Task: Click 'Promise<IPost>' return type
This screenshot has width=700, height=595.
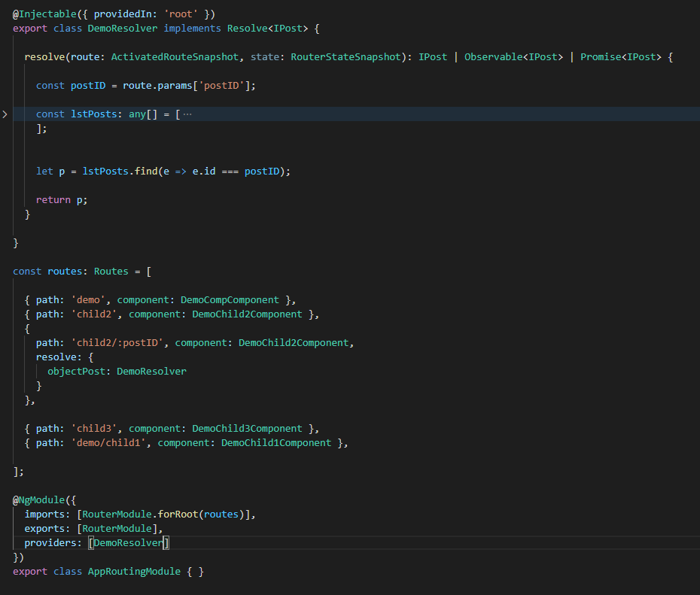Action: coord(621,57)
